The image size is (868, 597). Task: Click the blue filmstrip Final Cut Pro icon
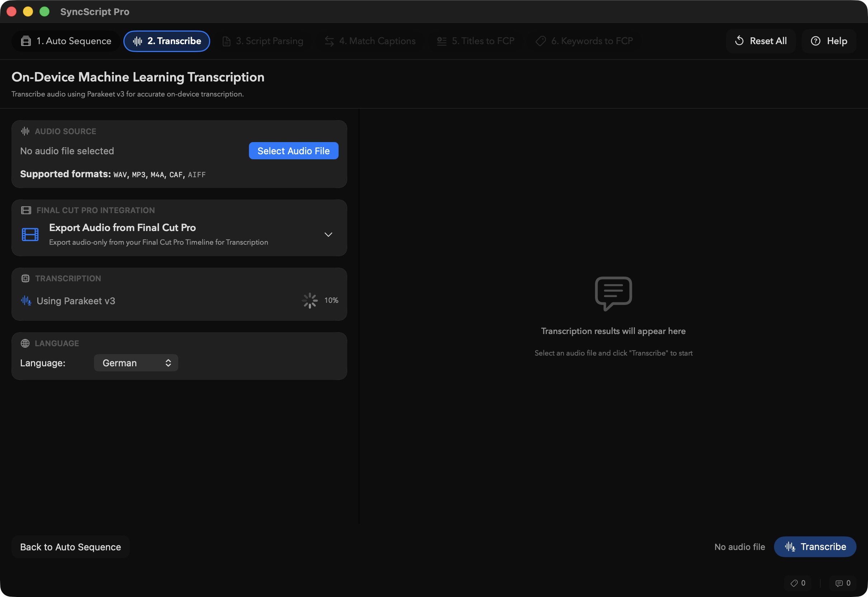[x=30, y=235]
